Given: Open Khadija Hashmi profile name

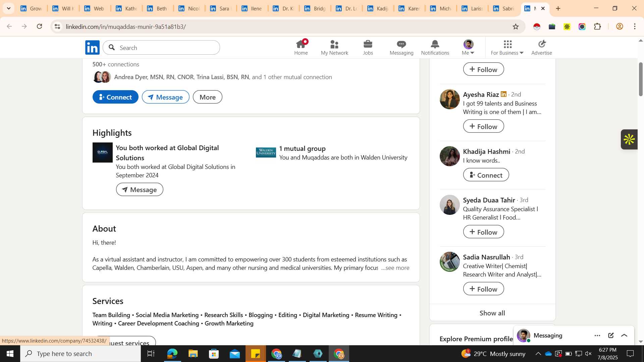Looking at the screenshot, I should pos(486,152).
